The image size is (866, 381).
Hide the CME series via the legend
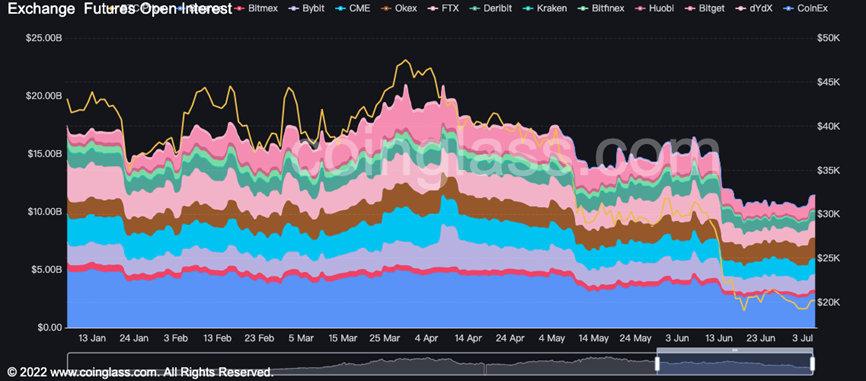tap(353, 9)
